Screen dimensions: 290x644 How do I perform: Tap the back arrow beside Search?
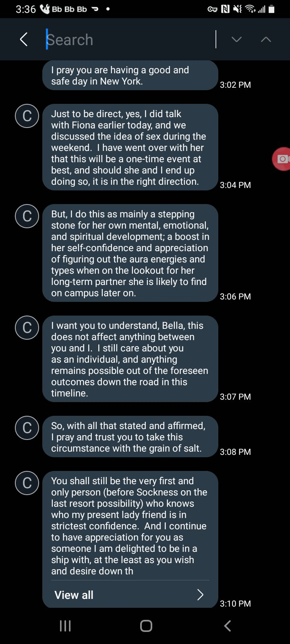[x=24, y=39]
